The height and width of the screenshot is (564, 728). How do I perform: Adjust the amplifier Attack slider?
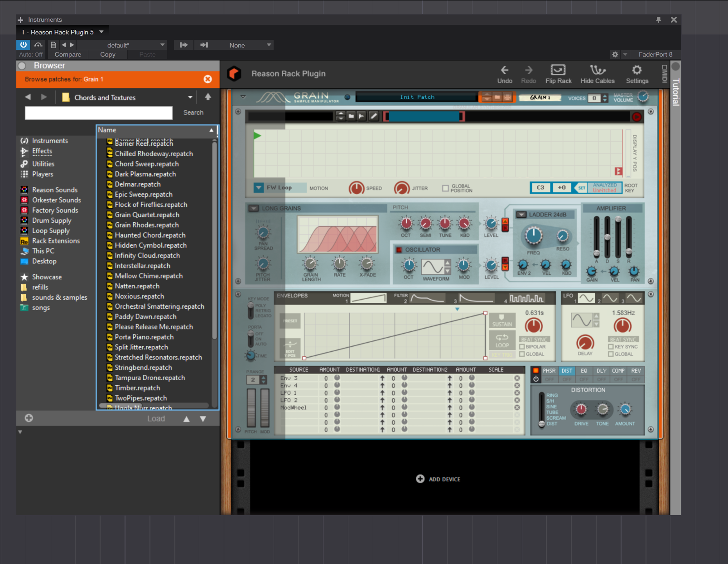coord(596,253)
